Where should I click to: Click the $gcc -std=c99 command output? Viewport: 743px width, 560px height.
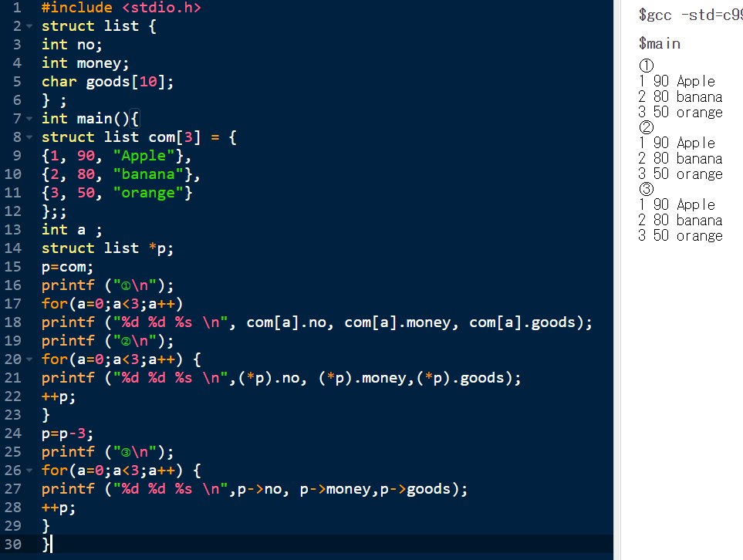click(x=690, y=15)
